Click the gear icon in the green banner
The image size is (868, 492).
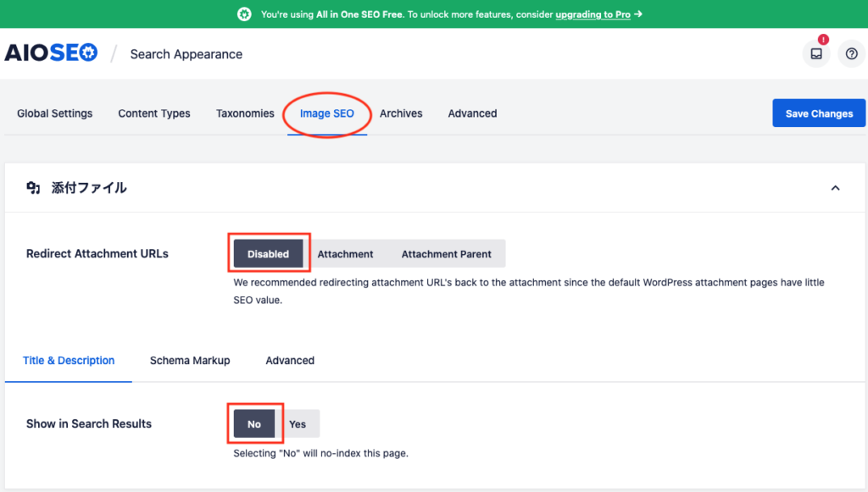(244, 14)
